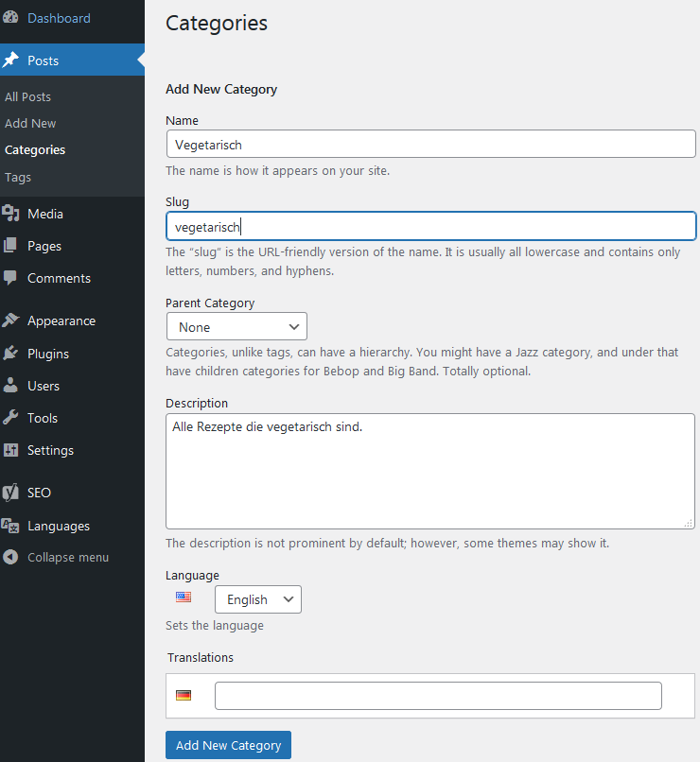700x762 pixels.
Task: Click the Tools wrench icon
Action: (10, 417)
